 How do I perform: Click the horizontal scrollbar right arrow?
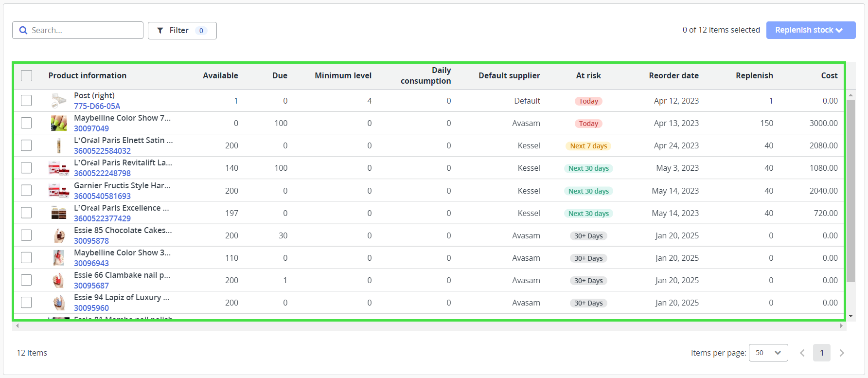[841, 326]
